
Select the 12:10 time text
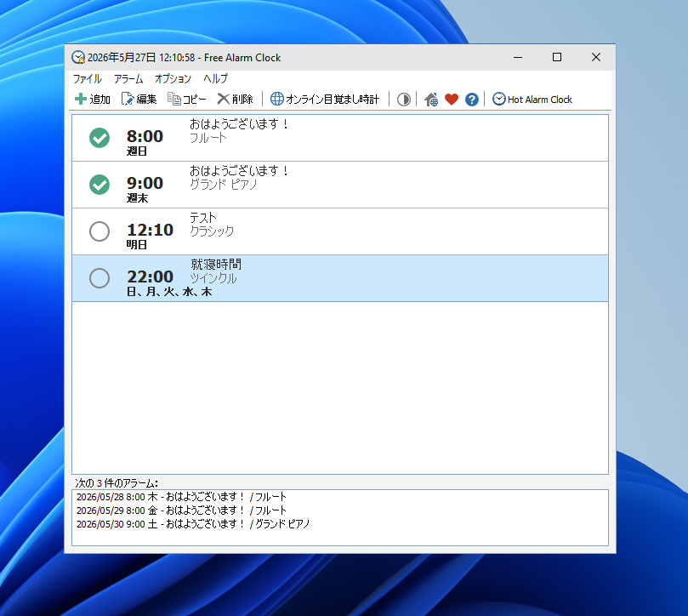[150, 230]
